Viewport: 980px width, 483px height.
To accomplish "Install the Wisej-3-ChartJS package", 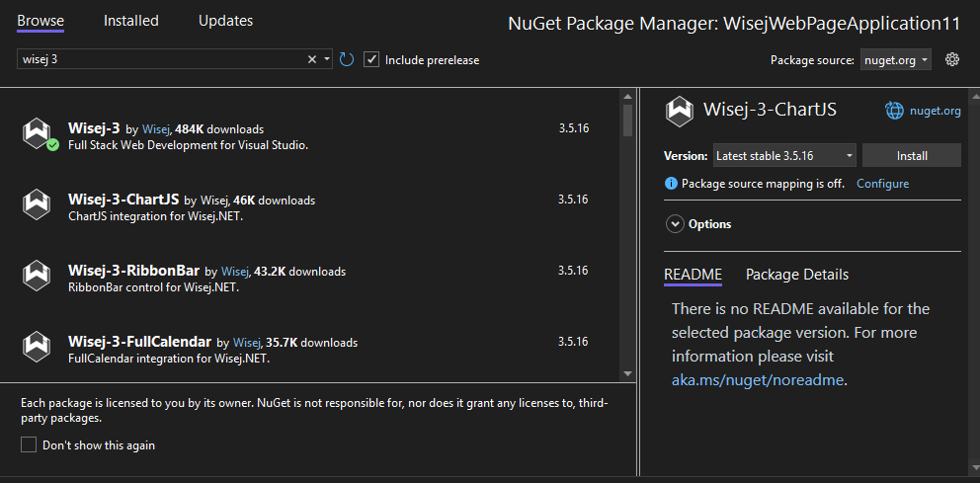I will [x=911, y=156].
